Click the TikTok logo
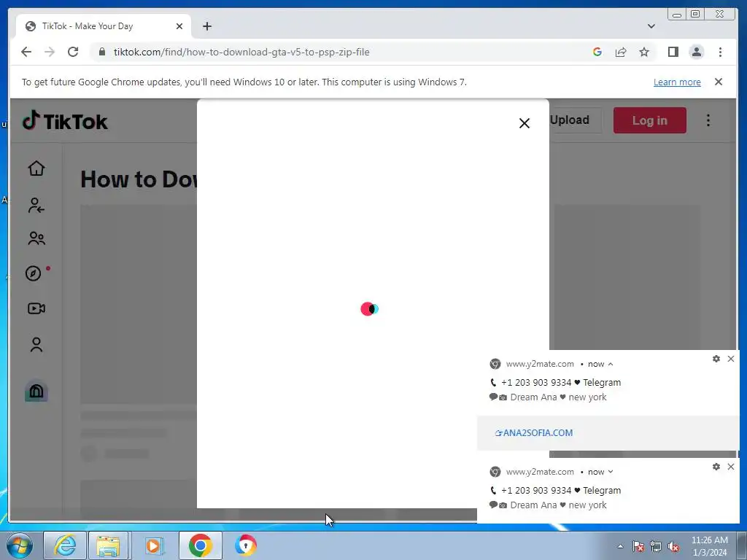 tap(65, 121)
